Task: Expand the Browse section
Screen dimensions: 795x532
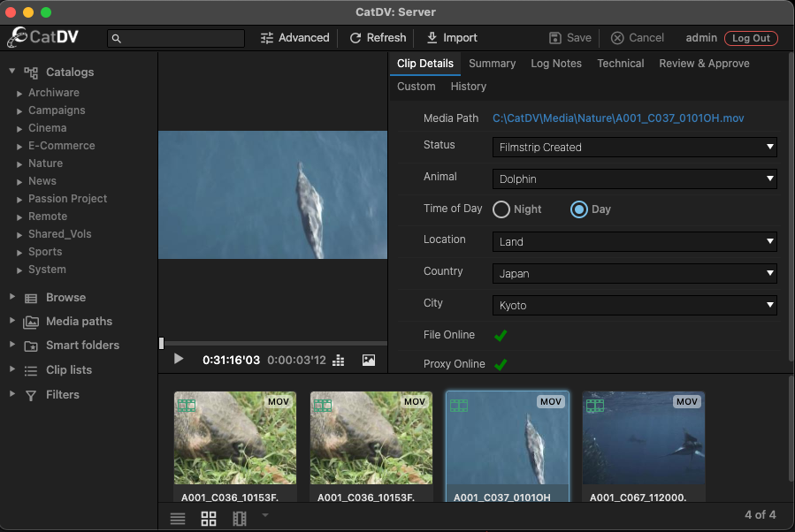Action: click(12, 296)
